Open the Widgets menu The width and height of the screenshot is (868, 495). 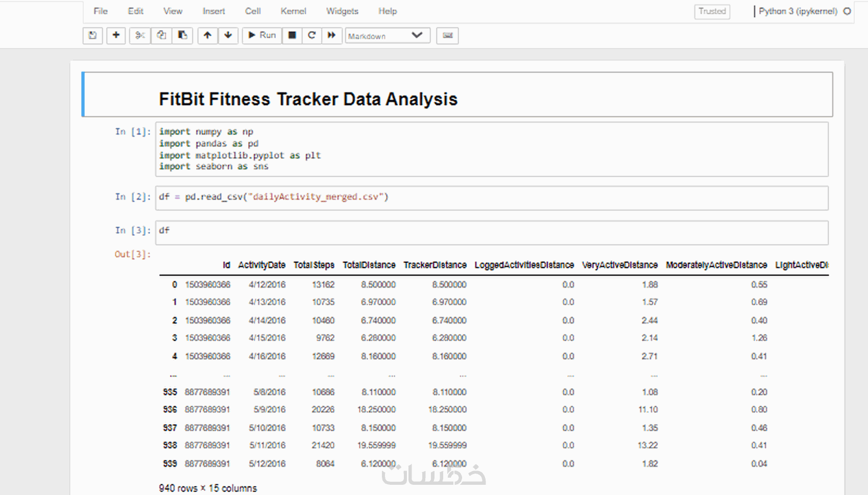(x=342, y=11)
